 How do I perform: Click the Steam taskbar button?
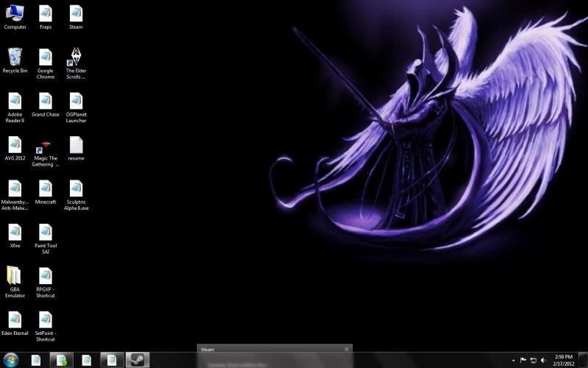[x=137, y=360]
